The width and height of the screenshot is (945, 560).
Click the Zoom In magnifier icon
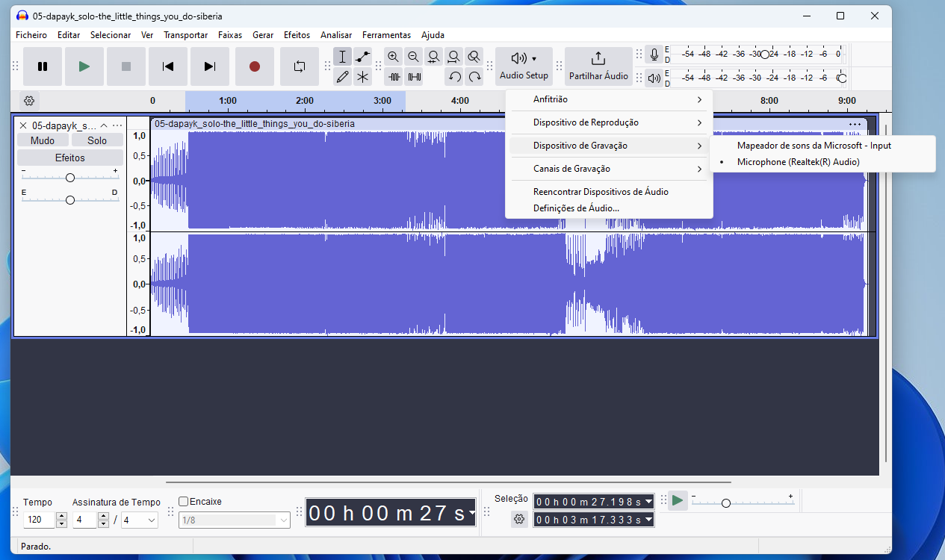coord(393,57)
